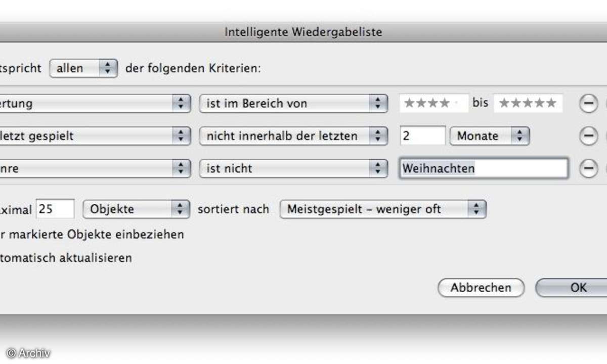Open the 'allen' match dropdown
This screenshot has height=364, width=607.
83,68
